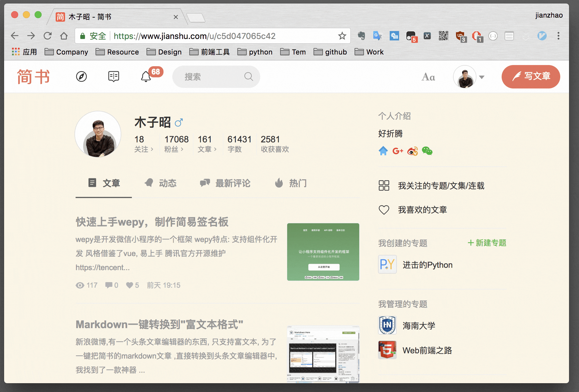Open the notifications bell with 68 badge

tap(146, 77)
